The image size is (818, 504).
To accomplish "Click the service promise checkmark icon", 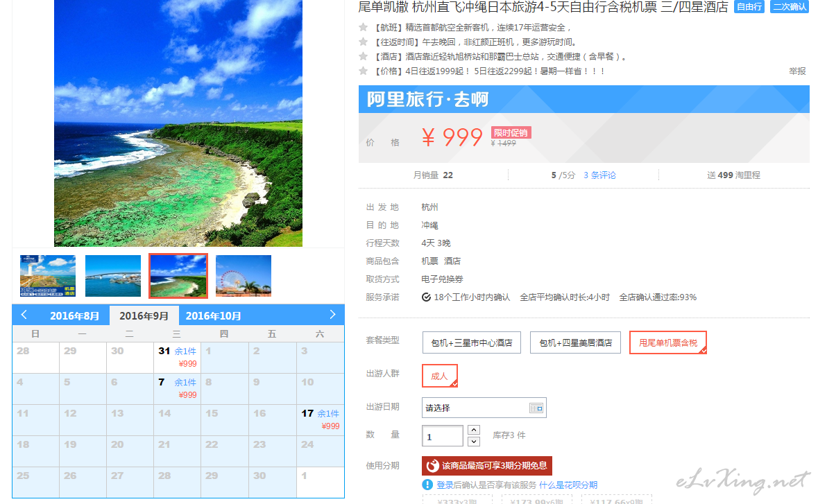I will point(426,297).
